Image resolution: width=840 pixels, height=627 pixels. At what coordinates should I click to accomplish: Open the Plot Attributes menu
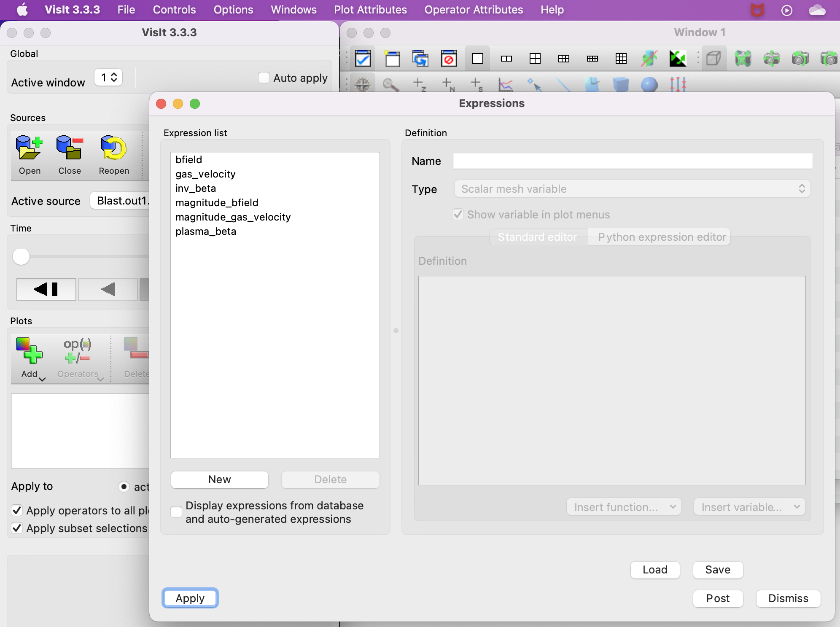(x=370, y=10)
